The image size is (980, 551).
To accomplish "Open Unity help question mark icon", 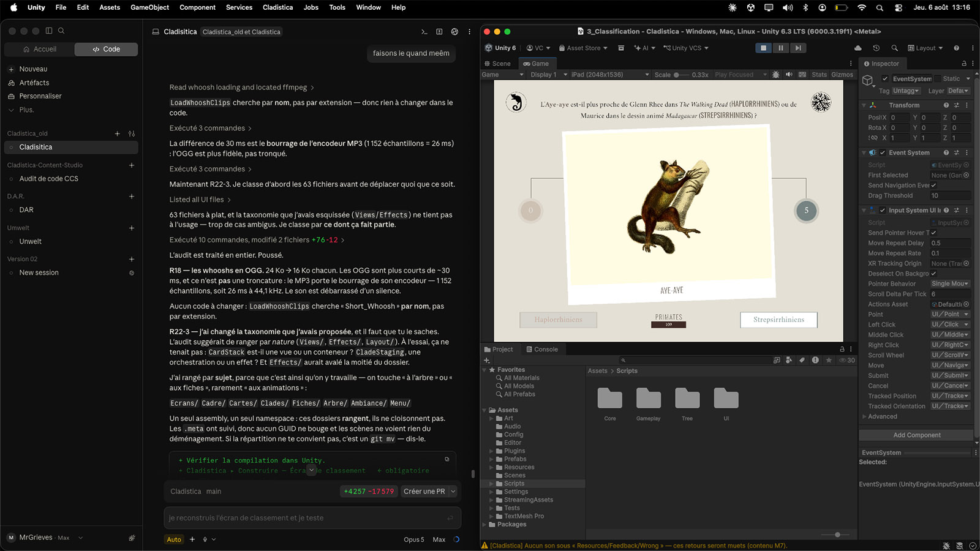I will click(956, 48).
